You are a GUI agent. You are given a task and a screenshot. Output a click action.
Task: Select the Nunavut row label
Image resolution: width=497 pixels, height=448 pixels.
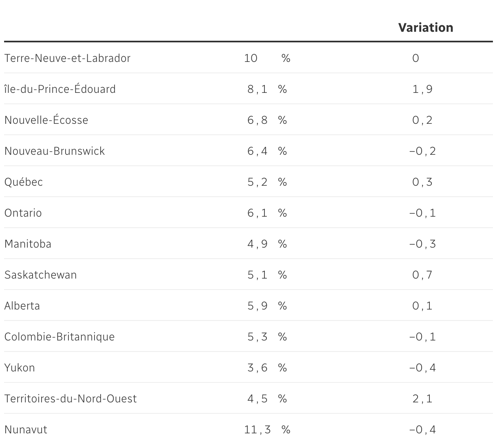26,430
